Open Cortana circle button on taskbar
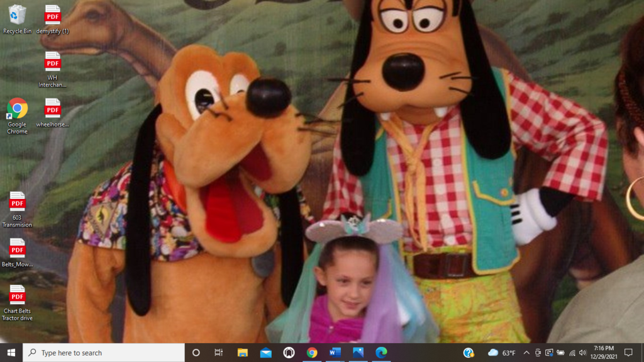Screen dimensions: 644x362 pyautogui.click(x=196, y=353)
